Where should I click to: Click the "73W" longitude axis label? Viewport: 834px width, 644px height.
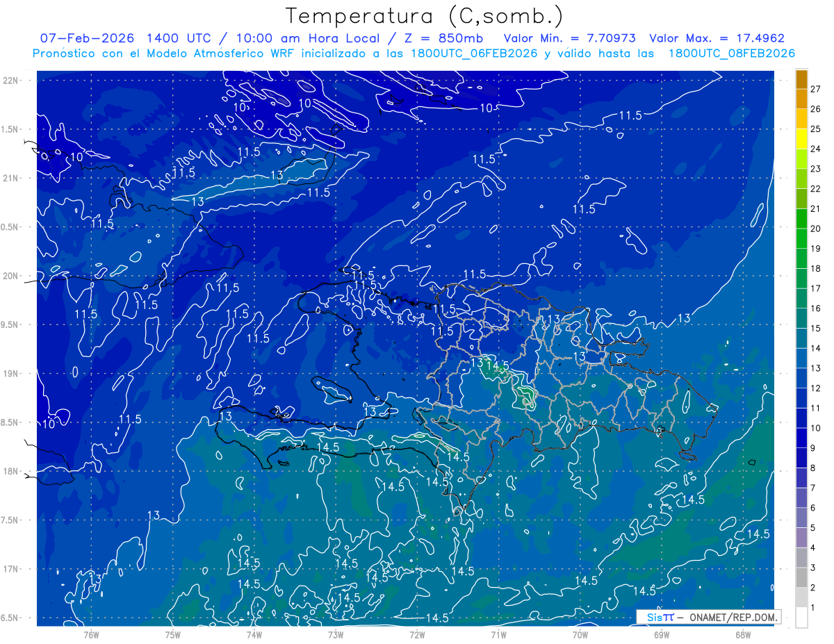(x=336, y=634)
